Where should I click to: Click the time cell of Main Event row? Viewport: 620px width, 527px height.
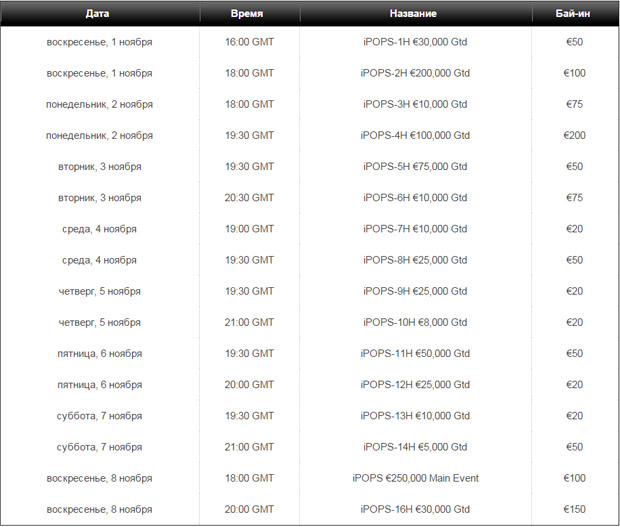tap(250, 478)
